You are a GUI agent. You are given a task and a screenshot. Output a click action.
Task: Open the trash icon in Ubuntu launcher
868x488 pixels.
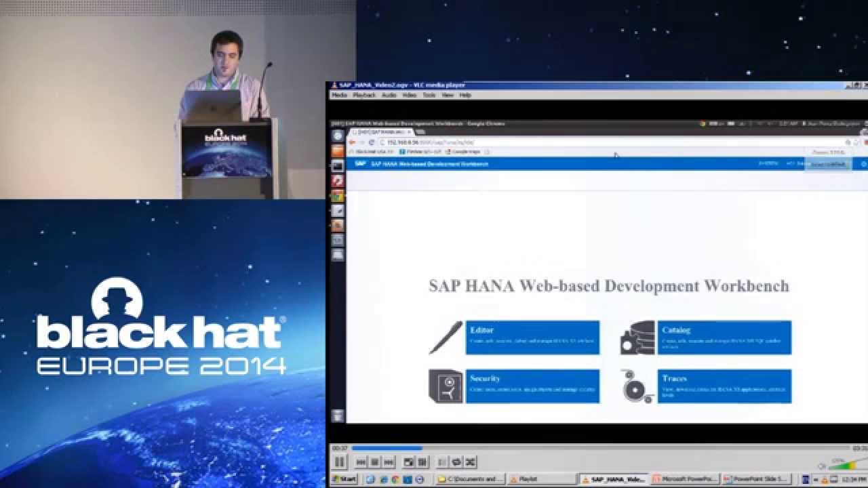[x=338, y=415]
